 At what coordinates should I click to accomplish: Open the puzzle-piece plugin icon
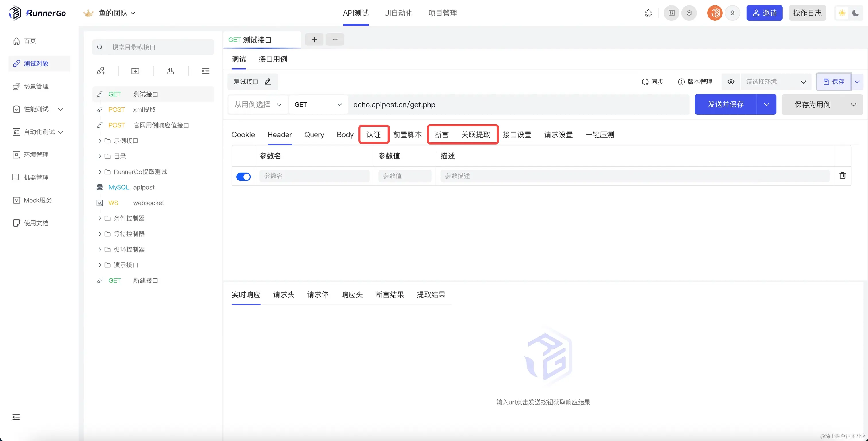pyautogui.click(x=649, y=13)
